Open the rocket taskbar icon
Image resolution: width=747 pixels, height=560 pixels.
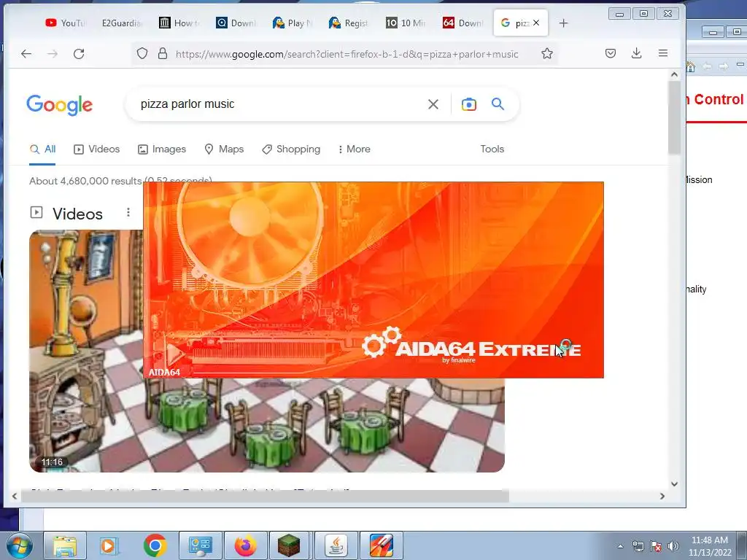[381, 545]
